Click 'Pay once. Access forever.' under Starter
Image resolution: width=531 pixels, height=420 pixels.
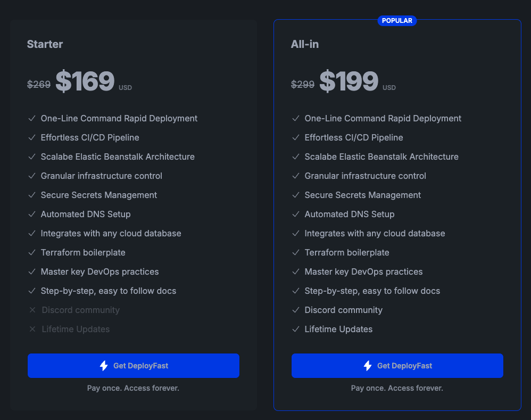[133, 388]
